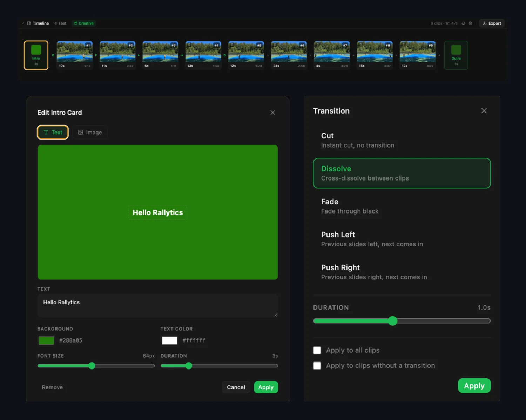Switch to the Text tab

[x=53, y=132]
